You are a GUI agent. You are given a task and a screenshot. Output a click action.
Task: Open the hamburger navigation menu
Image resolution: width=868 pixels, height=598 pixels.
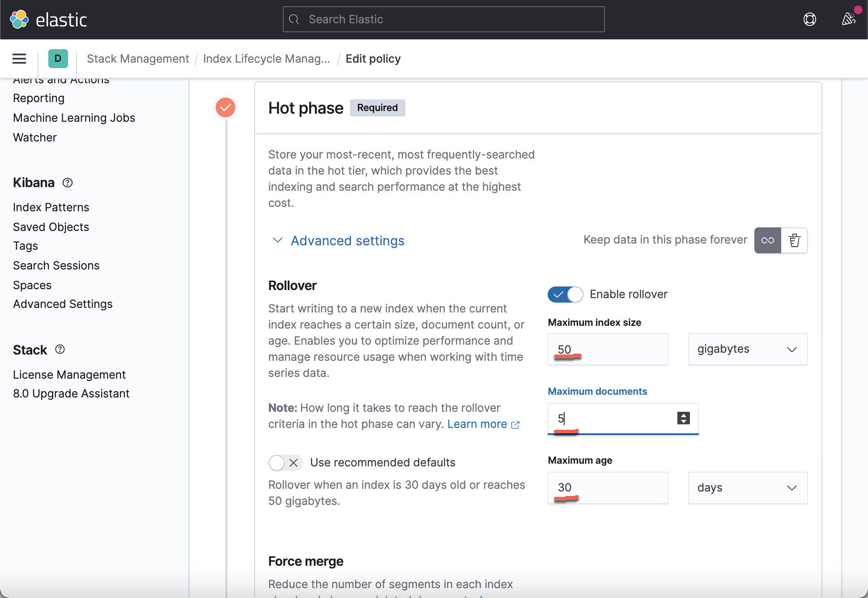pyautogui.click(x=19, y=59)
